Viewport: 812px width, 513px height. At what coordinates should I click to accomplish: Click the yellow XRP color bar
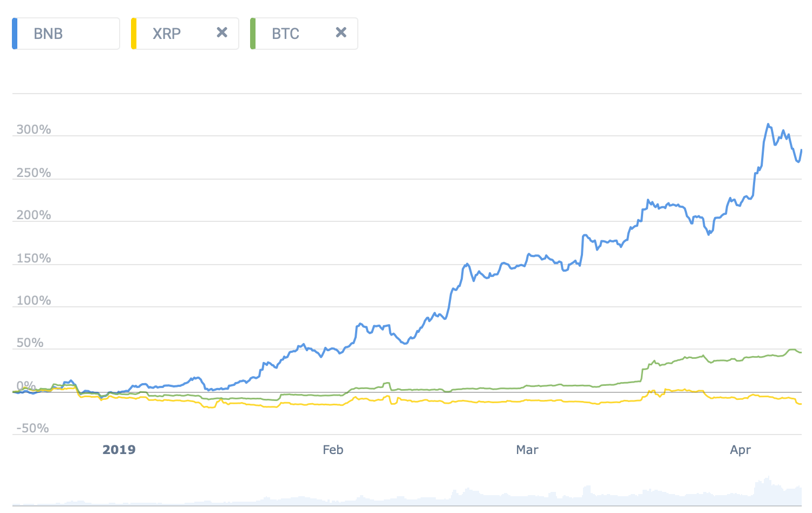click(134, 34)
